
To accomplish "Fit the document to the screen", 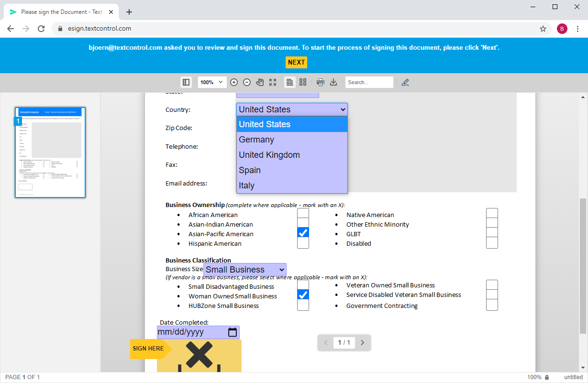I will pos(273,82).
